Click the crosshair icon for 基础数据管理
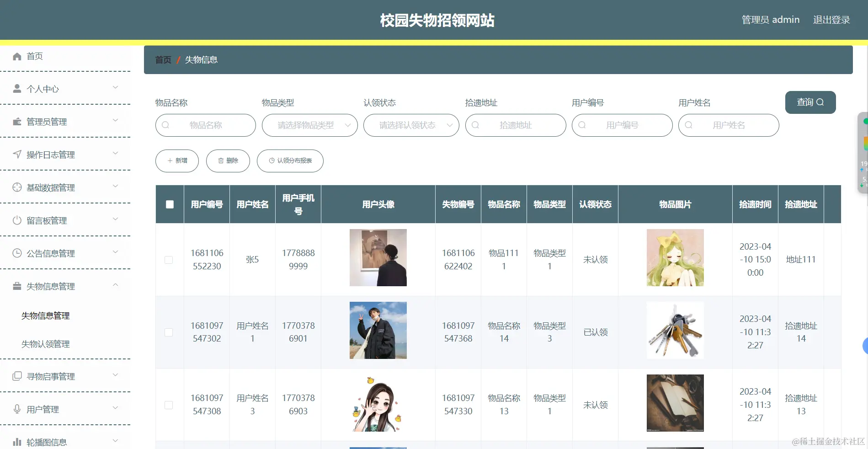Screen dimensions: 868x449 (17, 187)
